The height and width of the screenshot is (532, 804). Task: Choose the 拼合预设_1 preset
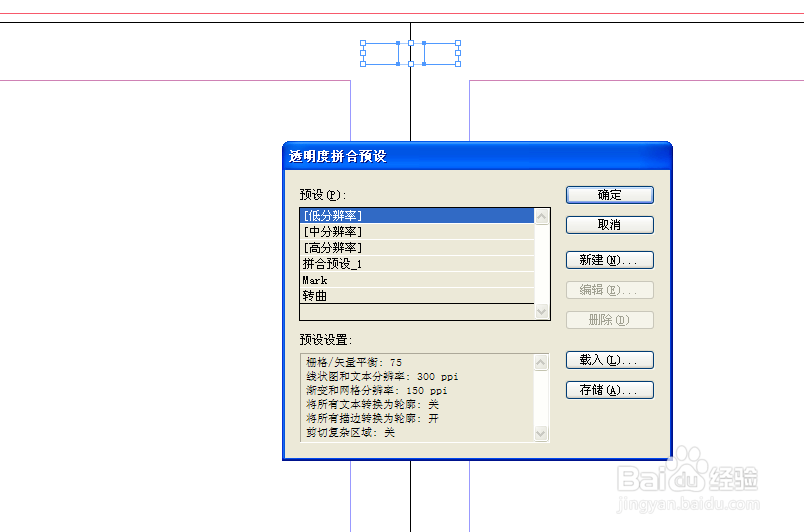(x=417, y=264)
